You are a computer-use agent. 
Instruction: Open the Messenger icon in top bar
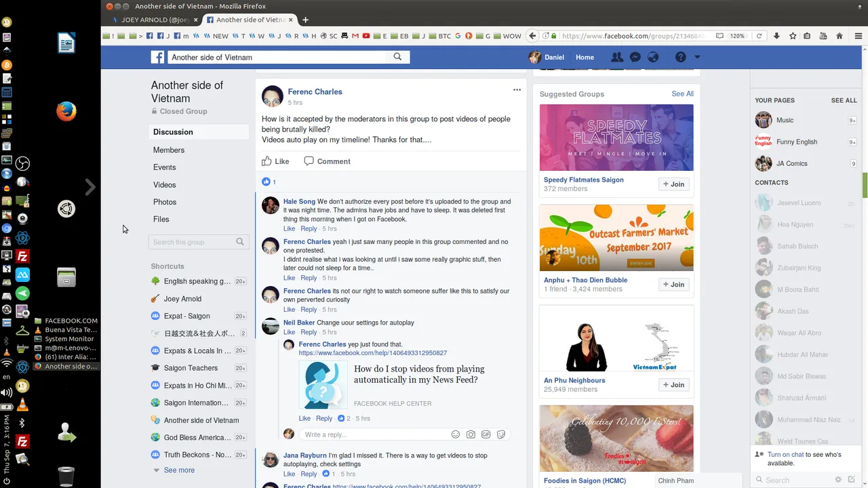pyautogui.click(x=635, y=58)
